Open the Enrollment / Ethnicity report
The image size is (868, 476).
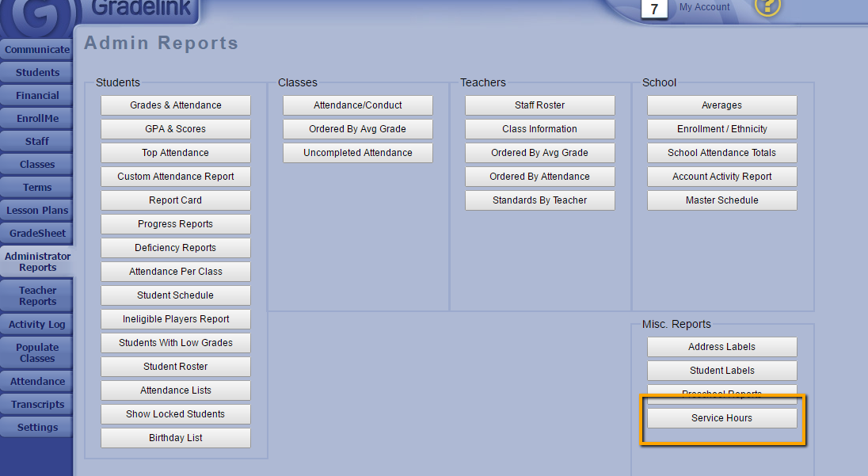(x=721, y=129)
